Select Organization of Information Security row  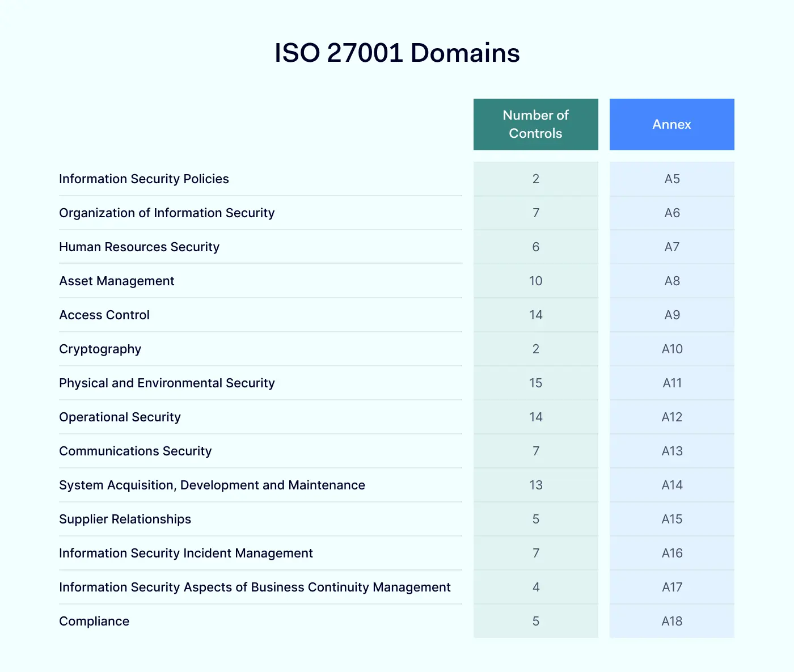point(167,213)
